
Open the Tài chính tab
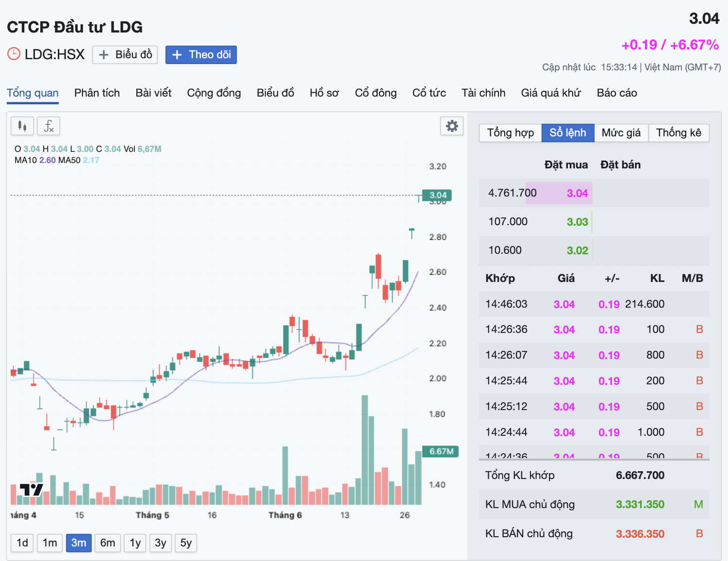[483, 93]
